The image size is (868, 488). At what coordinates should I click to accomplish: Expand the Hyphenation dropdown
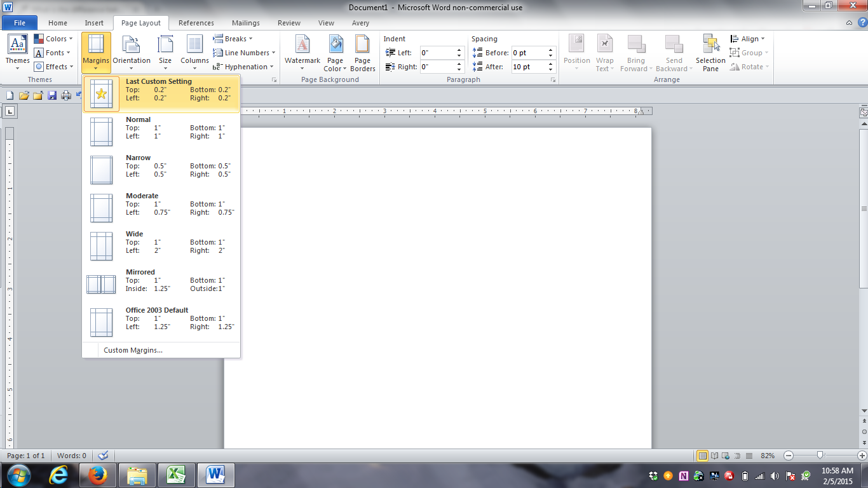[x=244, y=67]
